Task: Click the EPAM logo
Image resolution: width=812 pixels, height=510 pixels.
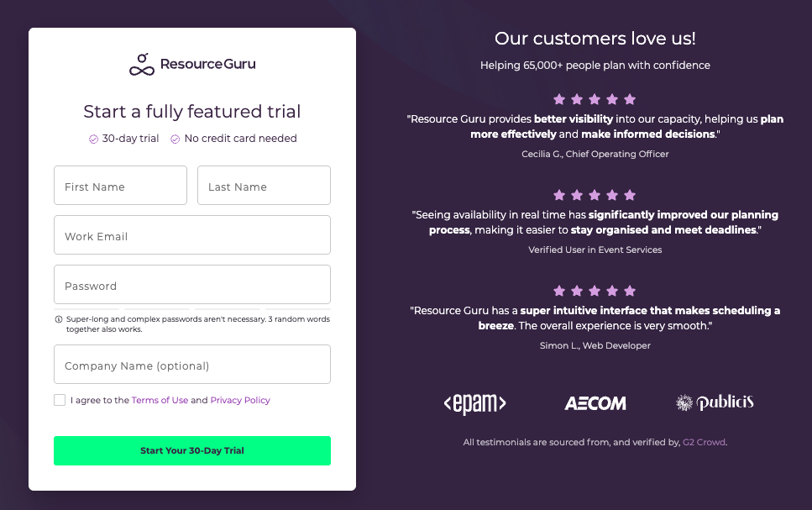Action: pos(474,403)
